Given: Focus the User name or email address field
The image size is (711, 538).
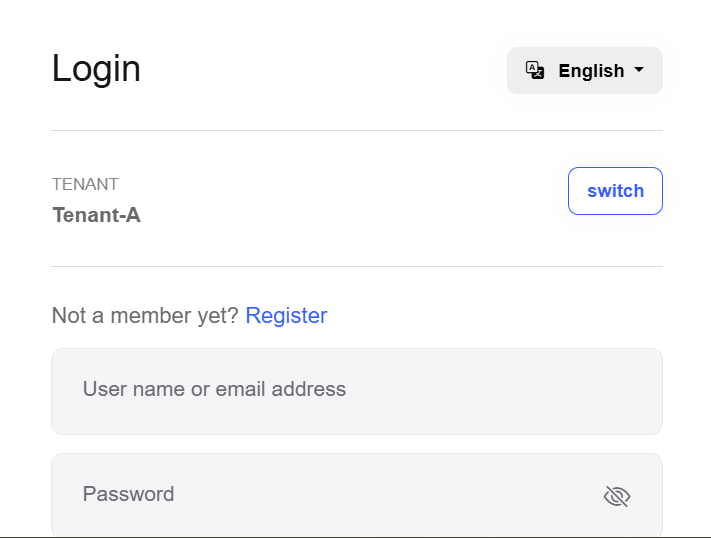Looking at the screenshot, I should click(356, 391).
